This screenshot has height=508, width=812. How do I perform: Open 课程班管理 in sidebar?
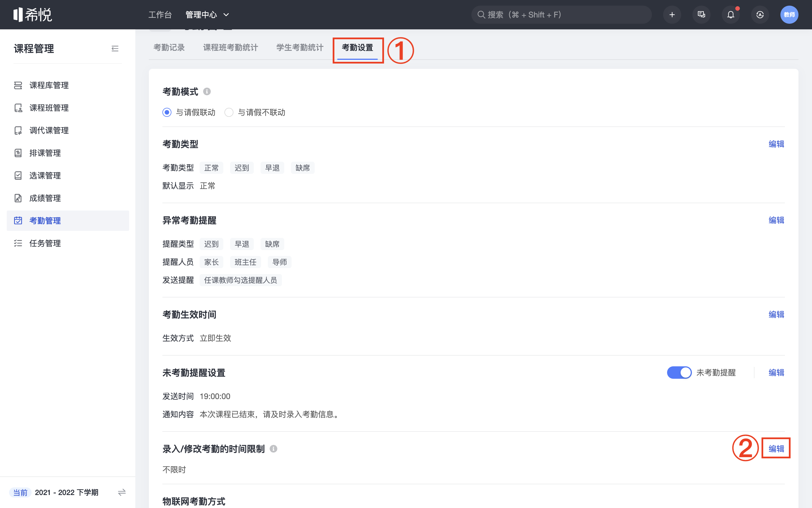[68, 108]
